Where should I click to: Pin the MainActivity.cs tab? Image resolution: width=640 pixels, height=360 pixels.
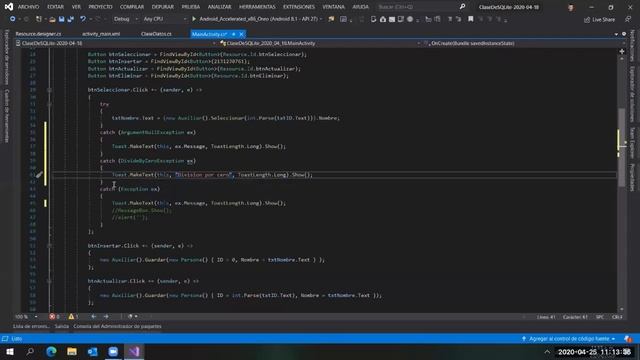pyautogui.click(x=233, y=34)
